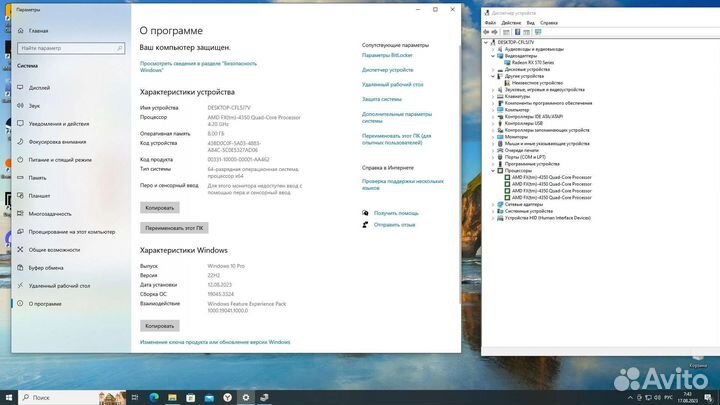
Task: Open Проецирование на этот компьютер
Action: (72, 232)
